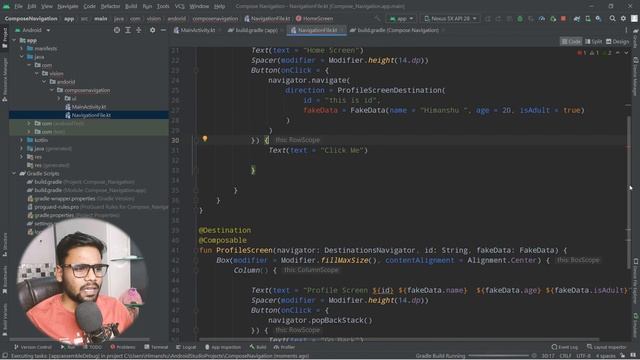The height and width of the screenshot is (360, 640).
Task: Switch editor to Split view
Action: point(593,42)
